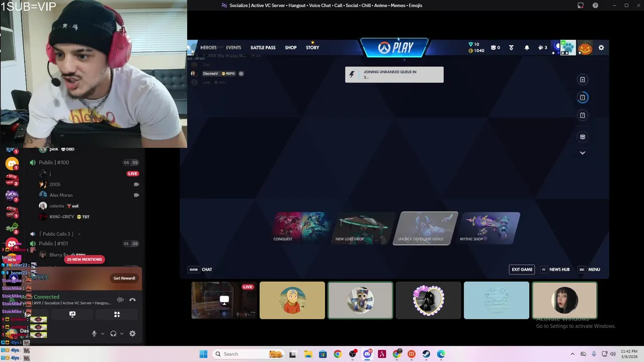Screen dimensions: 644x362
Task: Select user Alex Moran in voice channel
Action: [61, 195]
